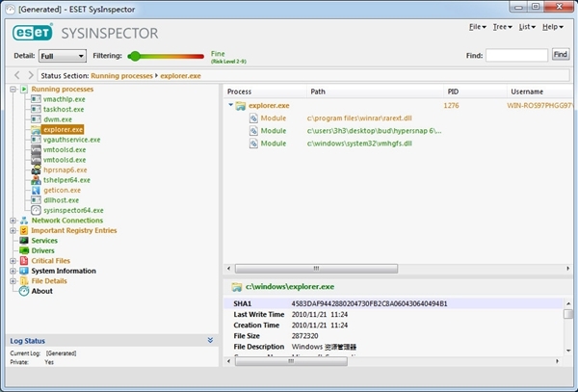Click the sysinspector64.exe gauge icon

click(x=36, y=210)
